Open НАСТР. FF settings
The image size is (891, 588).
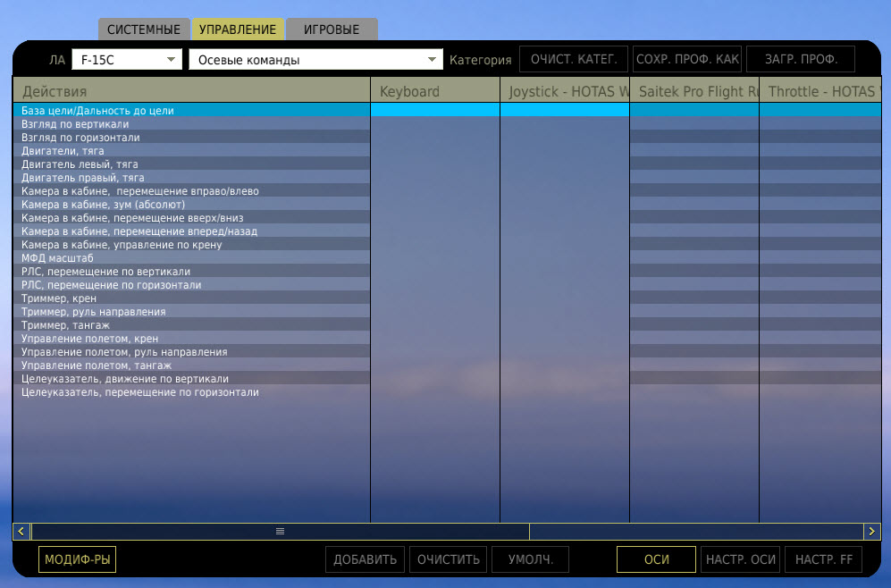click(x=823, y=559)
